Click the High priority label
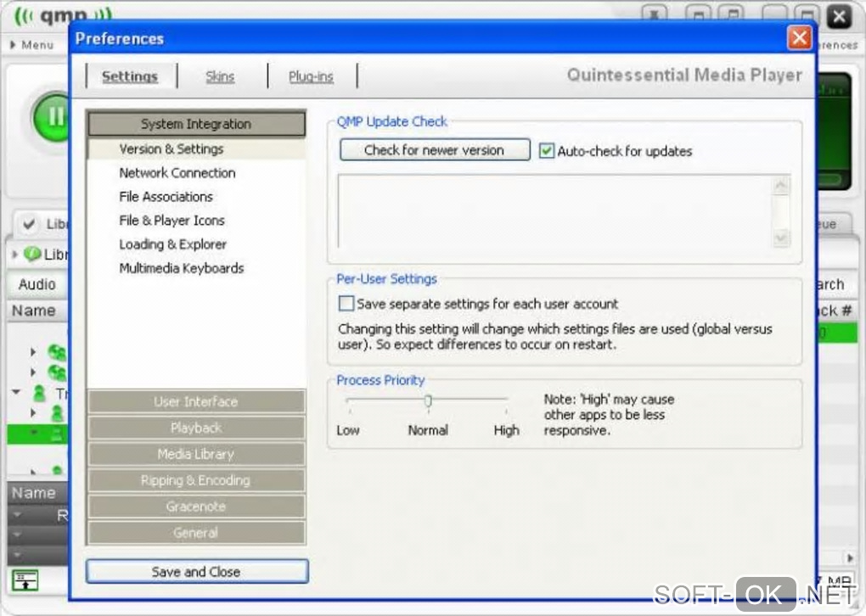866x616 pixels. click(x=507, y=430)
